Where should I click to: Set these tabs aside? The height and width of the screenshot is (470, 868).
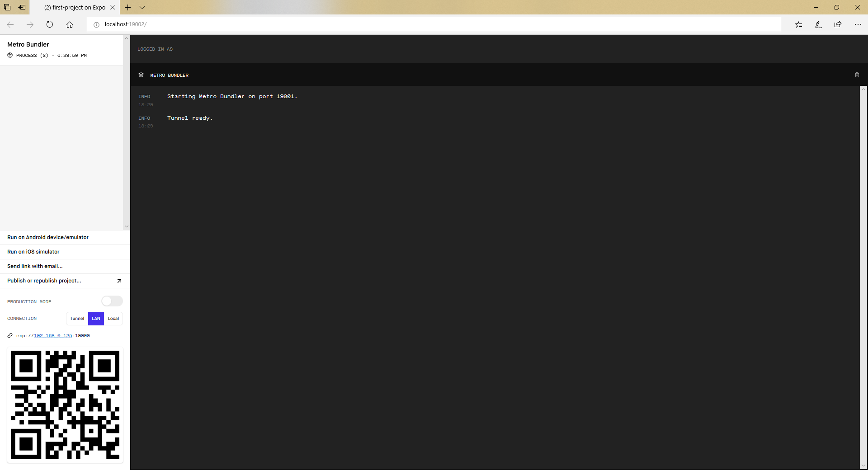pyautogui.click(x=22, y=7)
